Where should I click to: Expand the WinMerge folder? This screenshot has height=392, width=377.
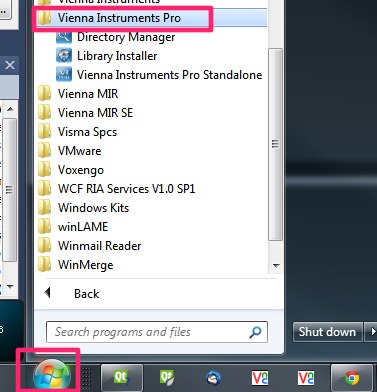click(75, 265)
